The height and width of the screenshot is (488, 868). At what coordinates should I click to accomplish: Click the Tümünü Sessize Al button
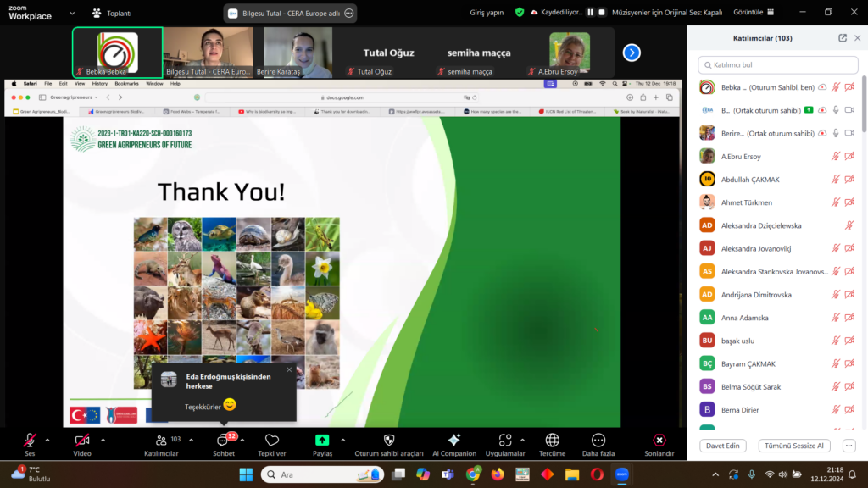tap(793, 446)
